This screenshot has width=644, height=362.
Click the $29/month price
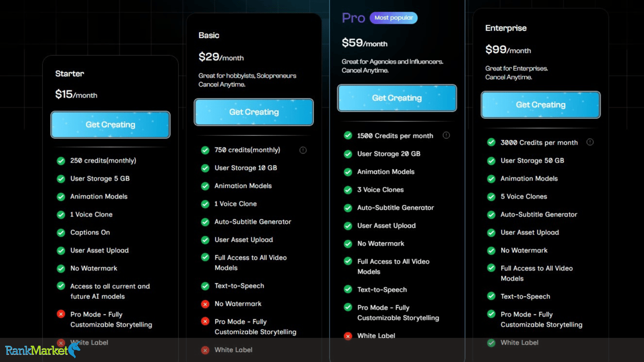coord(221,57)
